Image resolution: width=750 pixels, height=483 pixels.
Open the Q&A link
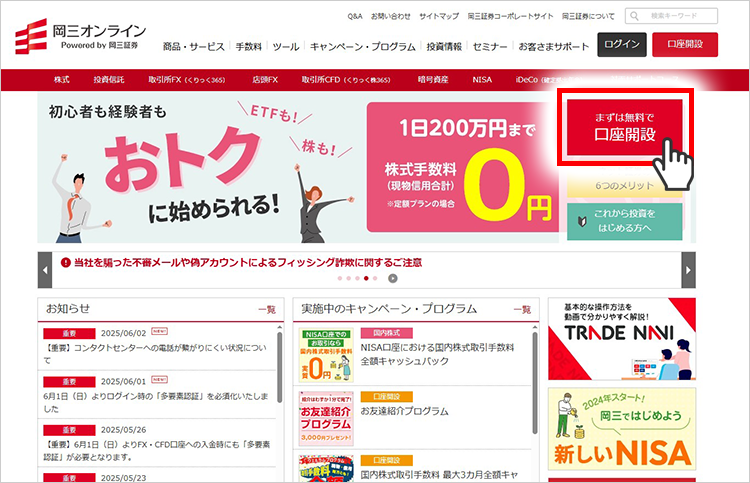(x=354, y=16)
